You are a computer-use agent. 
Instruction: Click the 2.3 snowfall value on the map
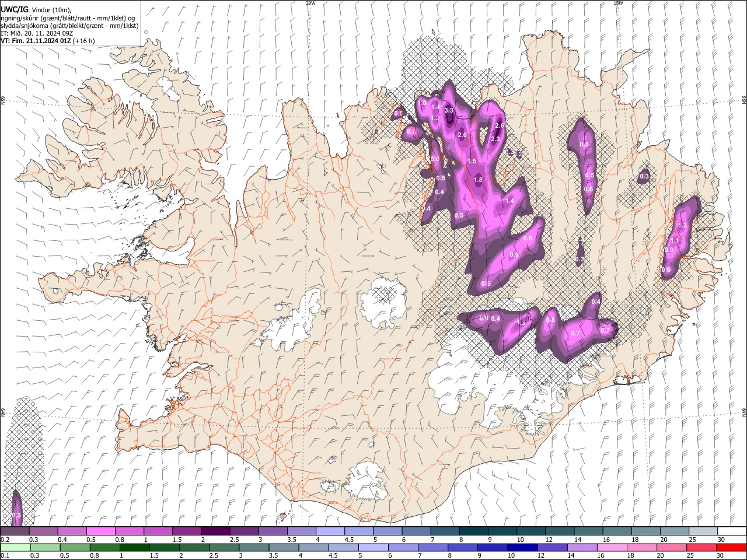pyautogui.click(x=495, y=139)
